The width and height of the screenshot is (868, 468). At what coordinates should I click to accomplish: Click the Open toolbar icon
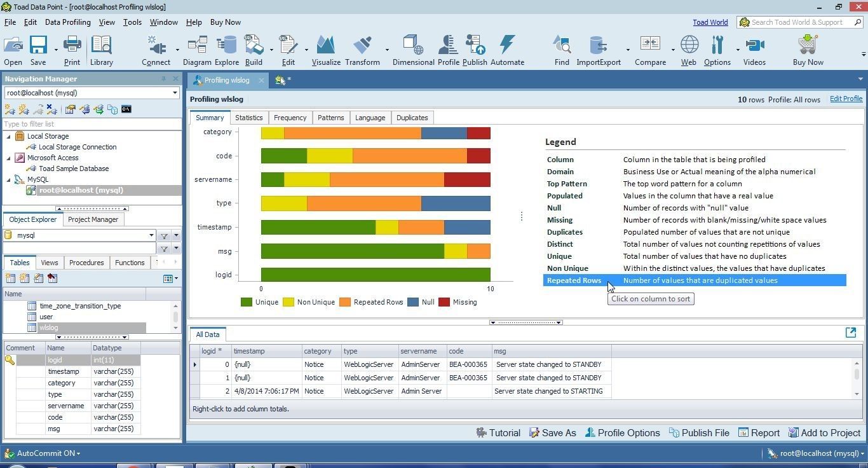point(13,45)
